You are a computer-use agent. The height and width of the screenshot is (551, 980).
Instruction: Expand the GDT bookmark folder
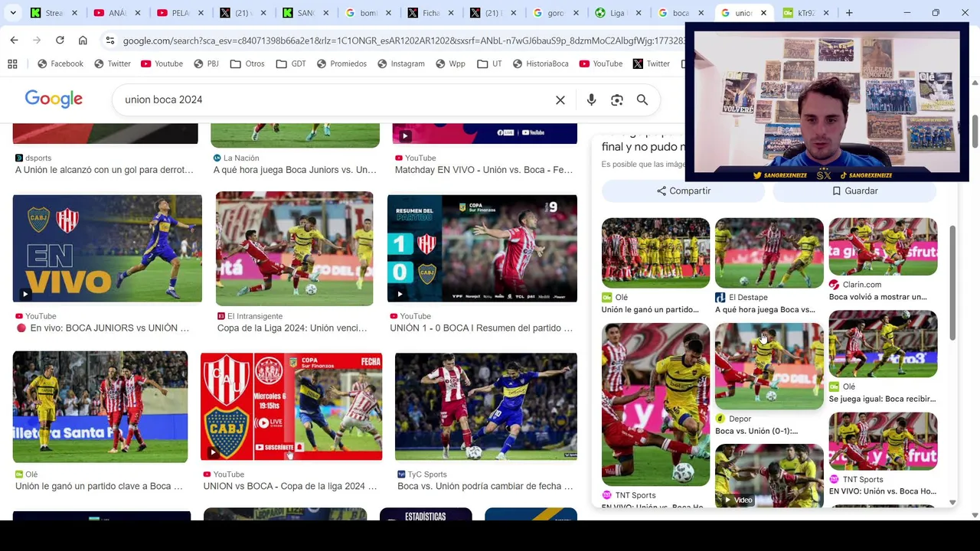point(291,64)
